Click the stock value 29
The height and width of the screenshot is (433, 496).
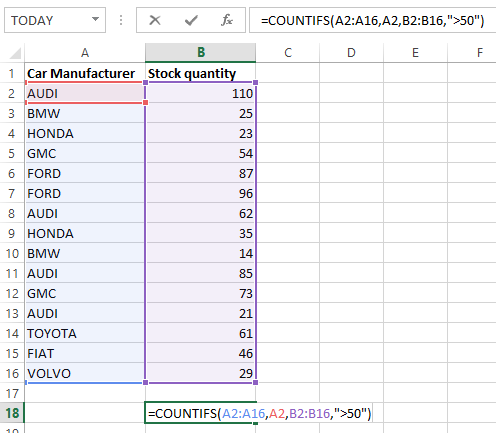click(201, 373)
